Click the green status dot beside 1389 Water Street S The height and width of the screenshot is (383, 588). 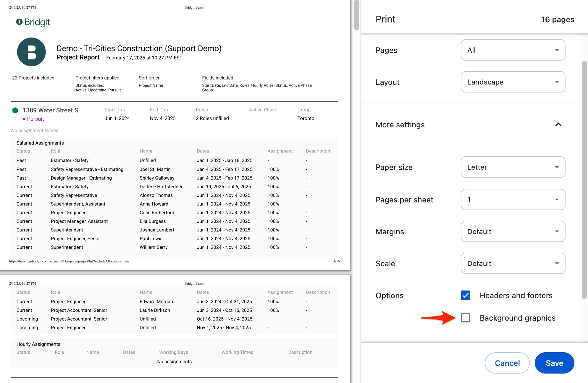(x=15, y=110)
